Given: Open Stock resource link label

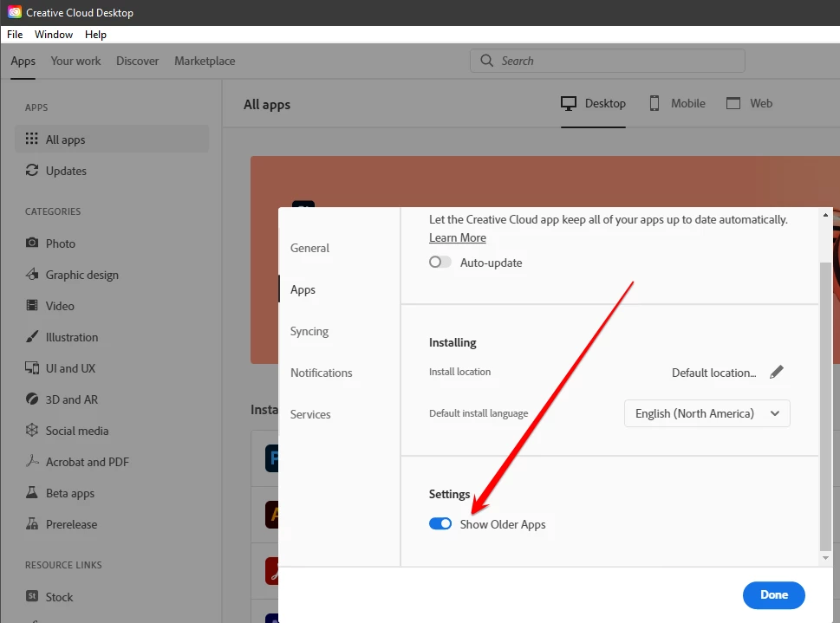Looking at the screenshot, I should click(x=59, y=597).
